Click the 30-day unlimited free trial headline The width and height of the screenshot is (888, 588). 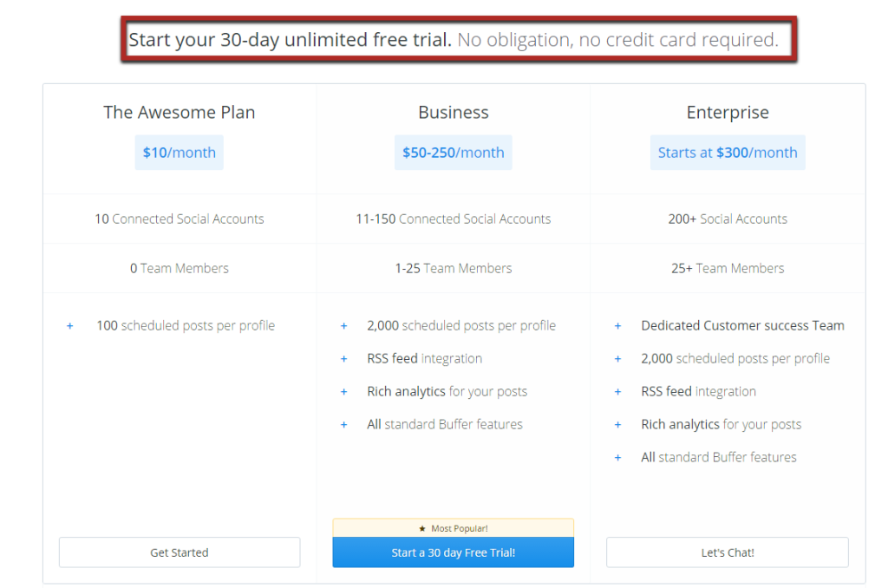pos(290,40)
